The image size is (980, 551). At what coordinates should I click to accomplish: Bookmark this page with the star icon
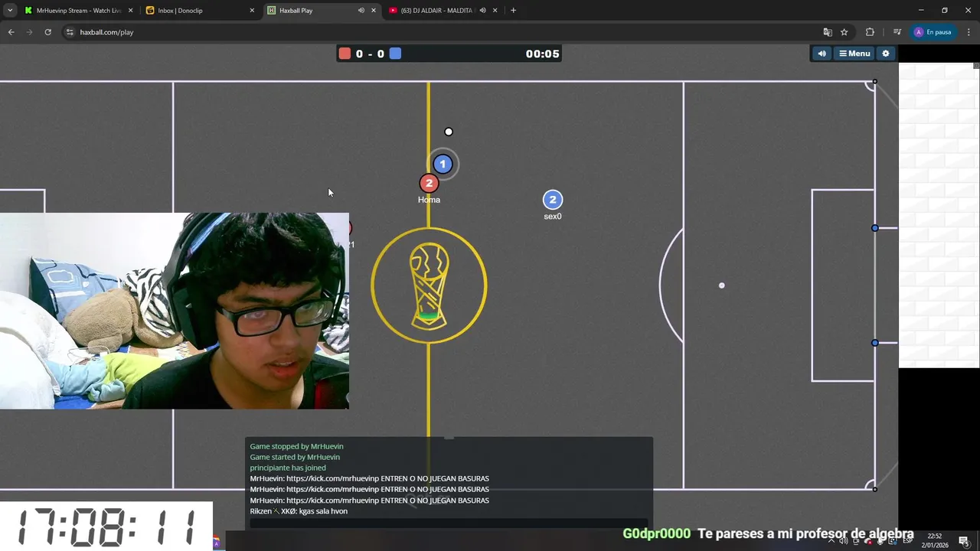[x=844, y=32]
